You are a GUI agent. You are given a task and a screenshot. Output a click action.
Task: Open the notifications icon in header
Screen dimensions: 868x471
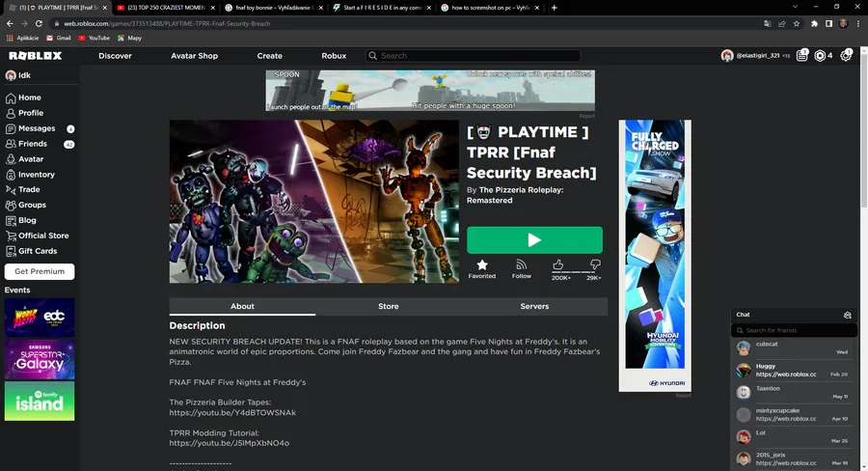(802, 55)
